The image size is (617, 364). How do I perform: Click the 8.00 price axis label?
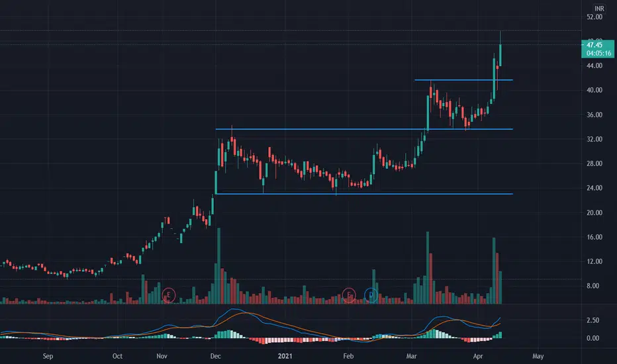click(x=594, y=286)
